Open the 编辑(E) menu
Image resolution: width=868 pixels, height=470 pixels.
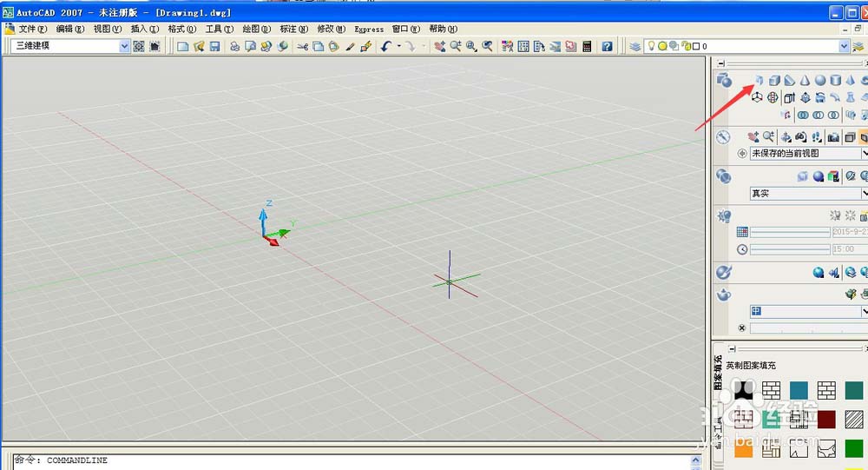70,29
